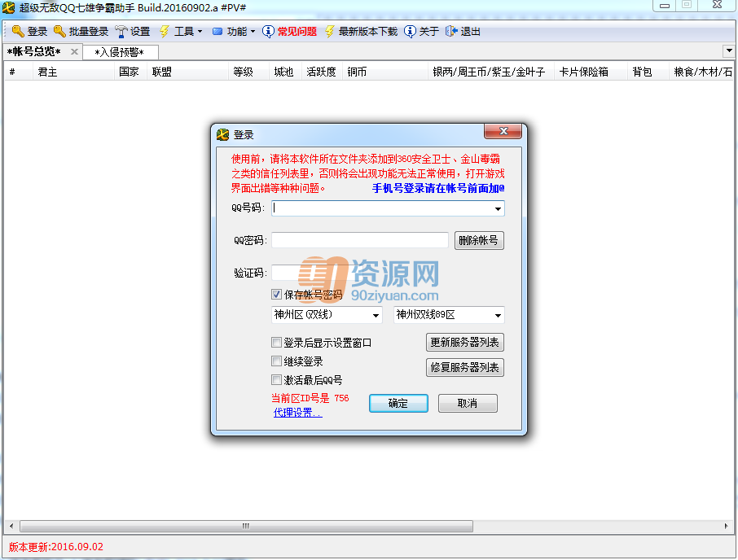Click the horizontal scrollbar thumb
The height and width of the screenshot is (560, 738).
coord(246,526)
